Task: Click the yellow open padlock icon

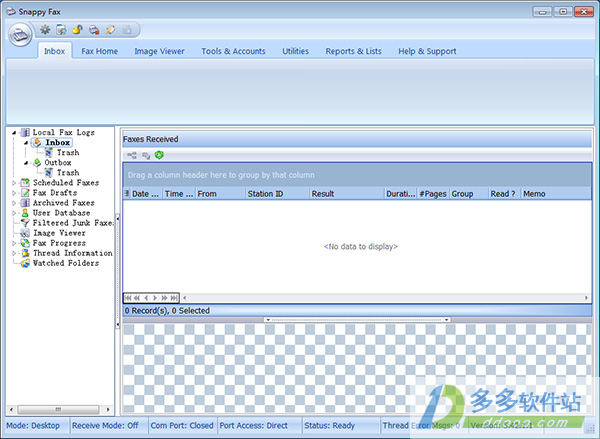Action: (78, 29)
